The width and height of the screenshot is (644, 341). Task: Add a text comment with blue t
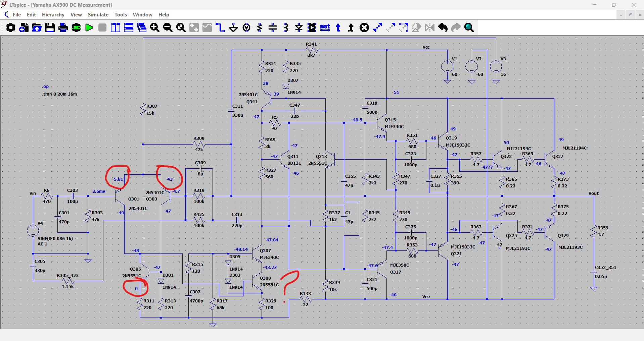(x=338, y=27)
